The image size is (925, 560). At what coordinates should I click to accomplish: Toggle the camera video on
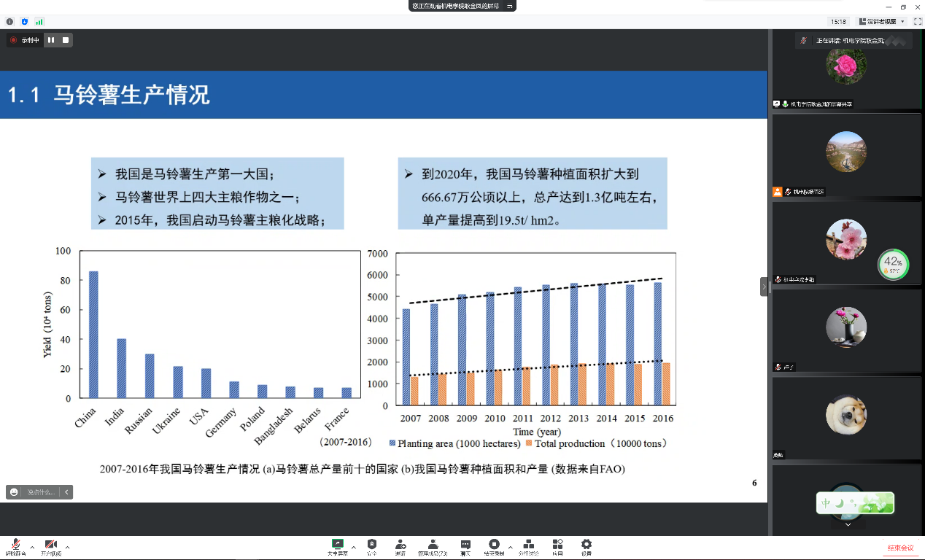(x=51, y=546)
